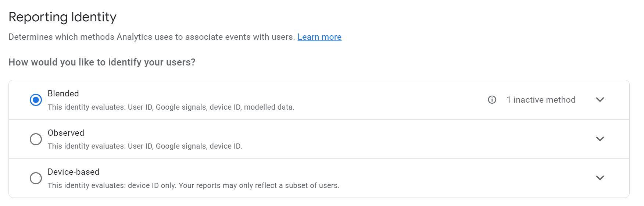Click the 1 inactive method notice
This screenshot has height=206, width=644.
coord(541,100)
